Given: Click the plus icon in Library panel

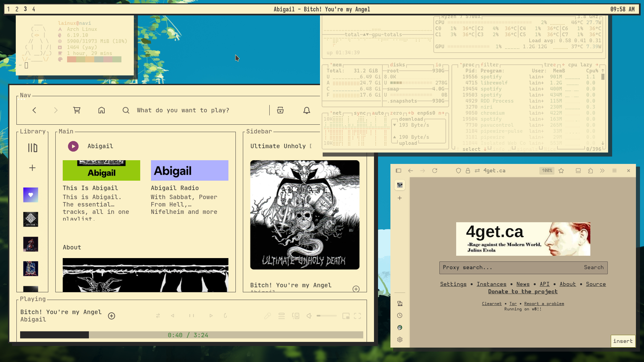Looking at the screenshot, I should click(32, 168).
